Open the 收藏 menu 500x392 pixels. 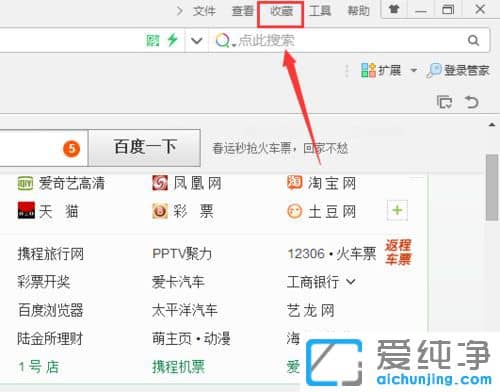pyautogui.click(x=281, y=11)
